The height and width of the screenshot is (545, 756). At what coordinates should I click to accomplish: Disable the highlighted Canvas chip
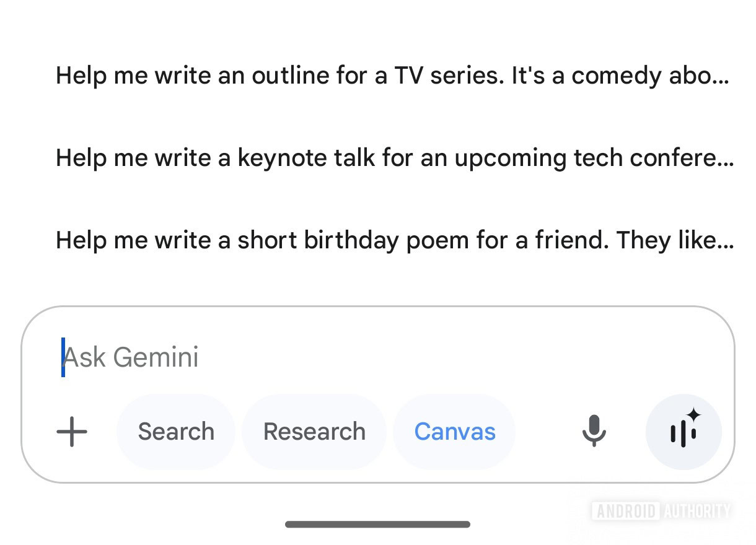click(x=454, y=432)
